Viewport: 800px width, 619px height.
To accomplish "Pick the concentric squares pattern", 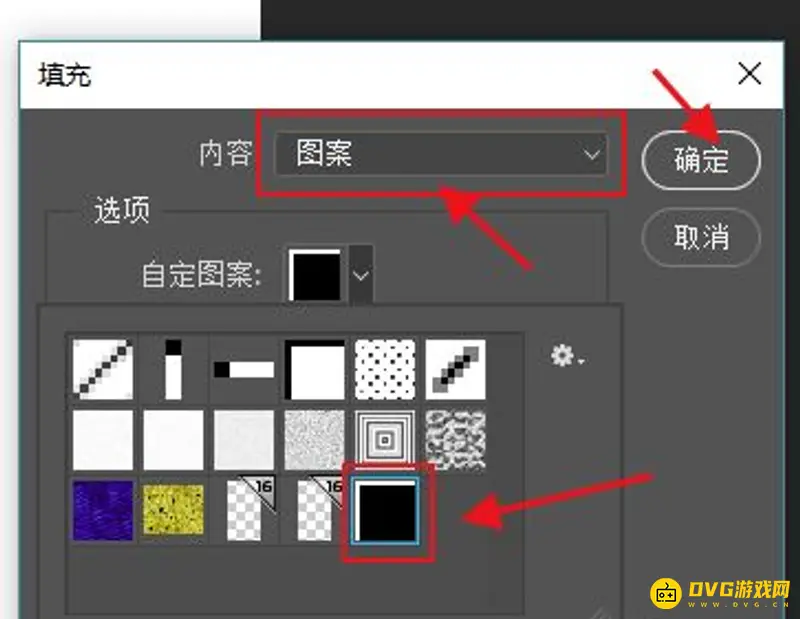I will point(385,440).
